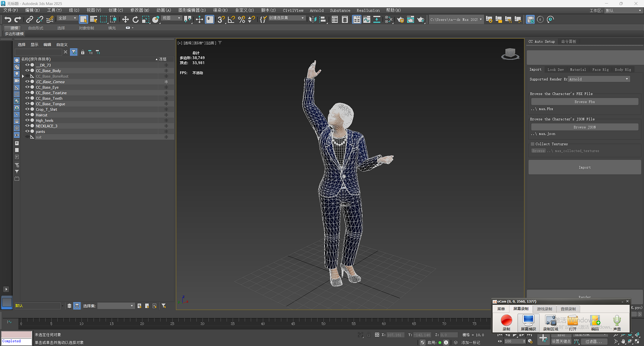Screen dimensions: 644x346
Task: Click the oCam red record button
Action: [x=506, y=320]
